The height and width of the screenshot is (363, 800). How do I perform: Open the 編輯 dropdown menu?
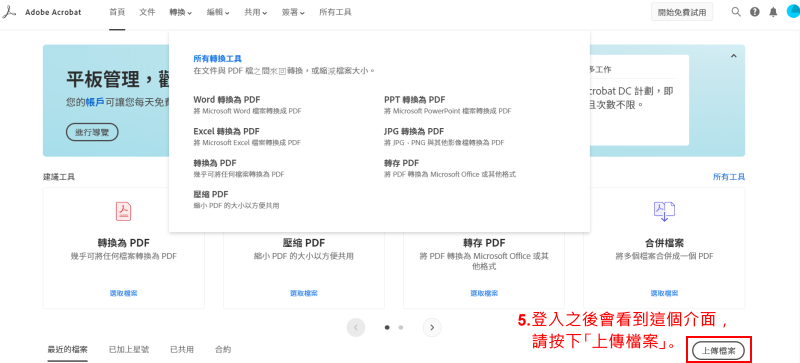pos(218,12)
